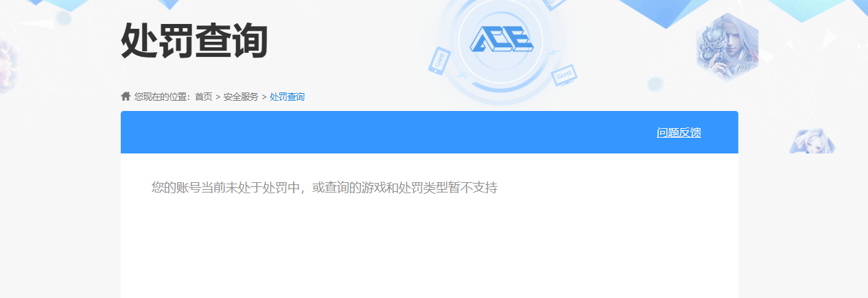Go to 首页 in the breadcrumb
The height and width of the screenshot is (298, 868).
(x=204, y=97)
